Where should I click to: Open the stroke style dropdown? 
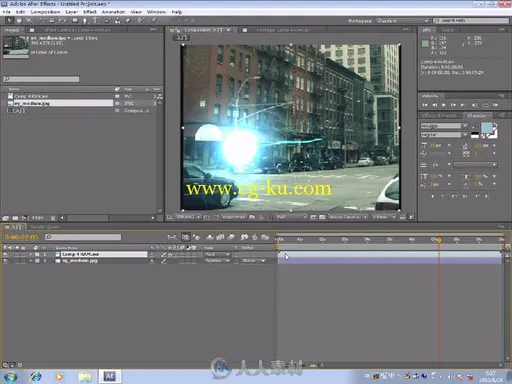(x=475, y=165)
